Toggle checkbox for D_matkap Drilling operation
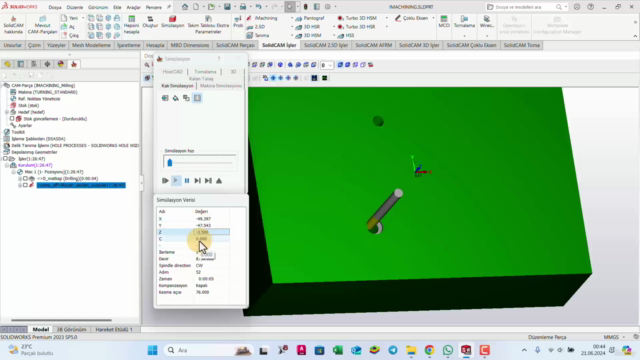This screenshot has height=360, width=640. tap(25, 178)
